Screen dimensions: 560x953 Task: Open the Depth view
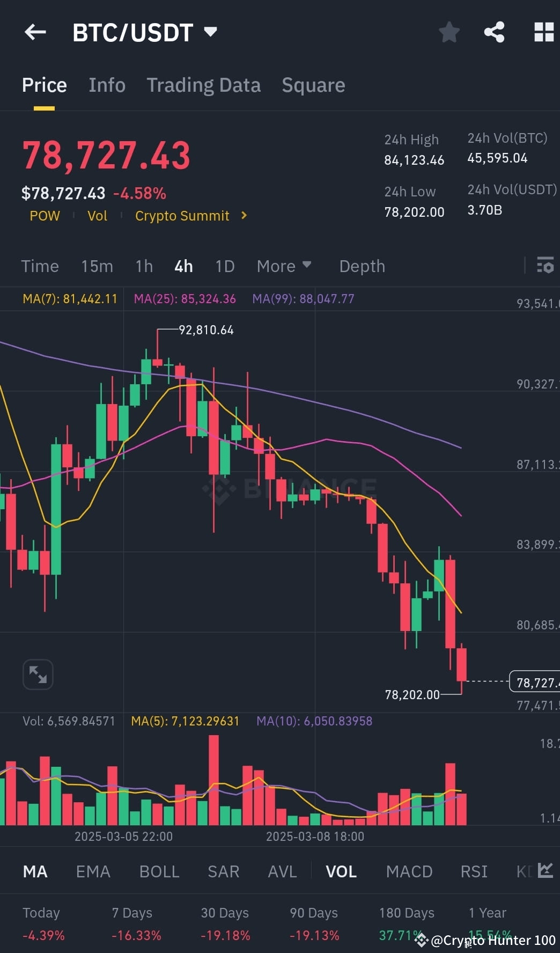[362, 266]
